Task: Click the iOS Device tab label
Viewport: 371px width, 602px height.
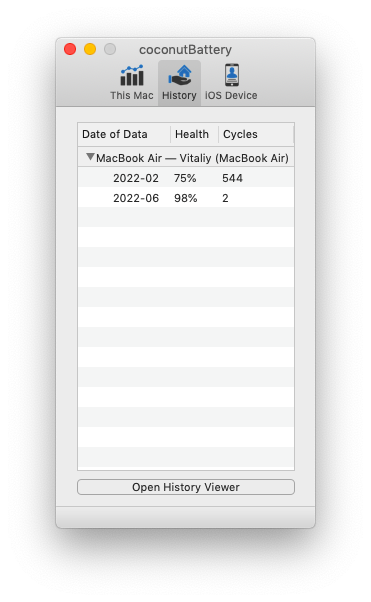Action: click(231, 95)
